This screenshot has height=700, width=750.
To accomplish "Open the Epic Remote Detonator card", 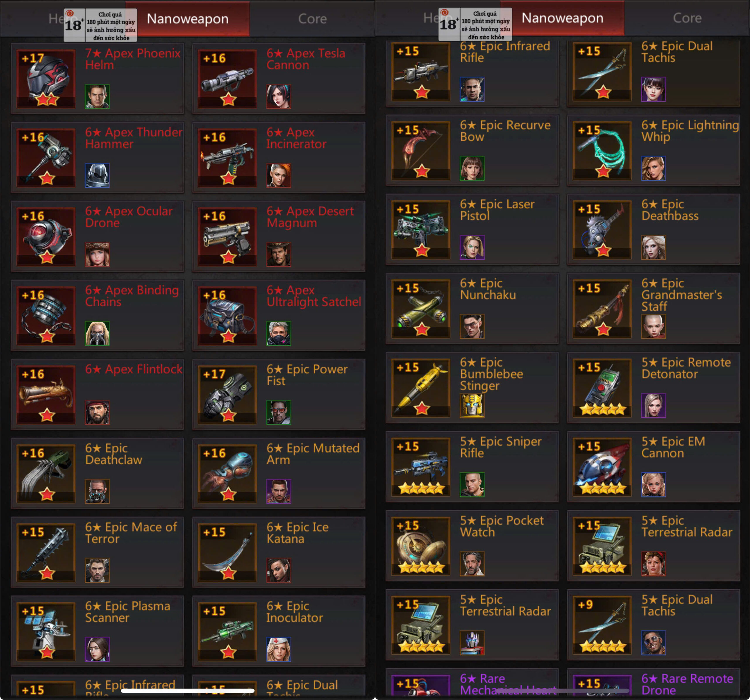I will 653,388.
